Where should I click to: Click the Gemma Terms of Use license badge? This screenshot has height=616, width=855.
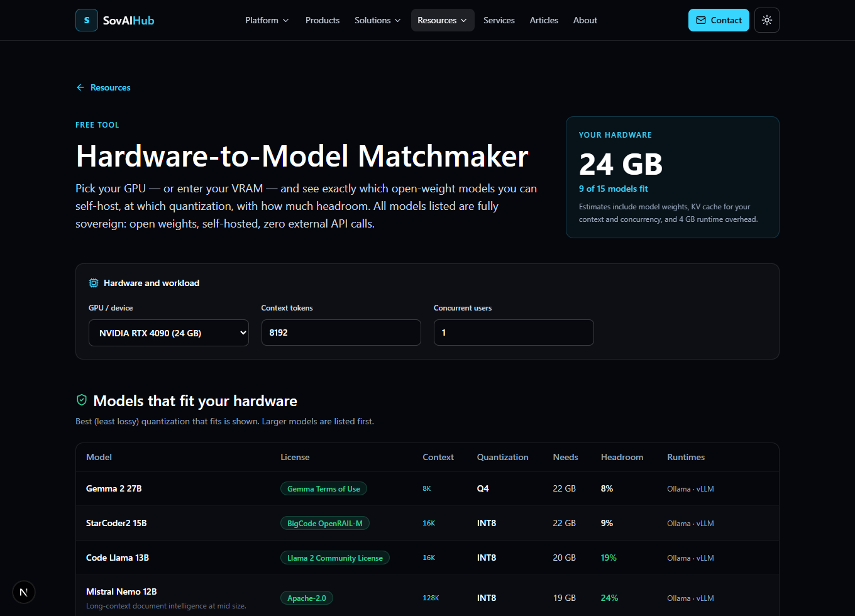pyautogui.click(x=324, y=488)
